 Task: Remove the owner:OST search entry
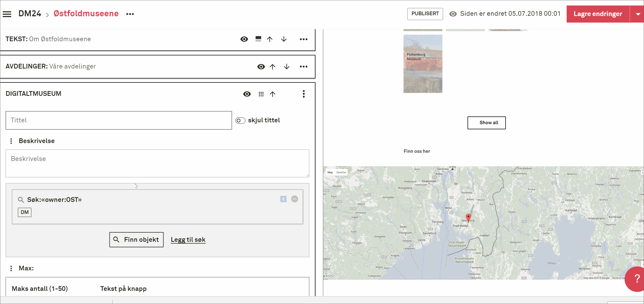tap(295, 199)
